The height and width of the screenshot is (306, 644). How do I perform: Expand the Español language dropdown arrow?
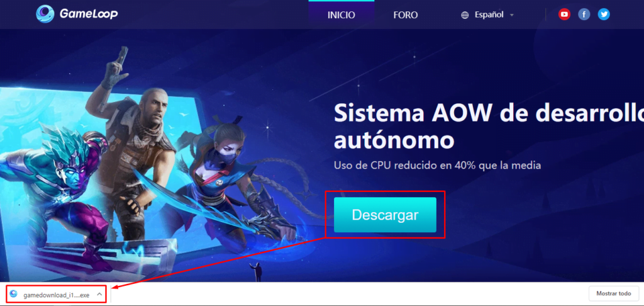[512, 15]
